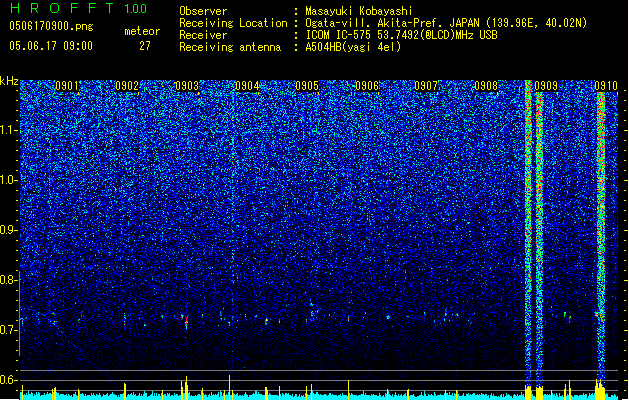Screen dimensions: 629x400
Task: Click the 0909 time marker
Action: (x=546, y=86)
